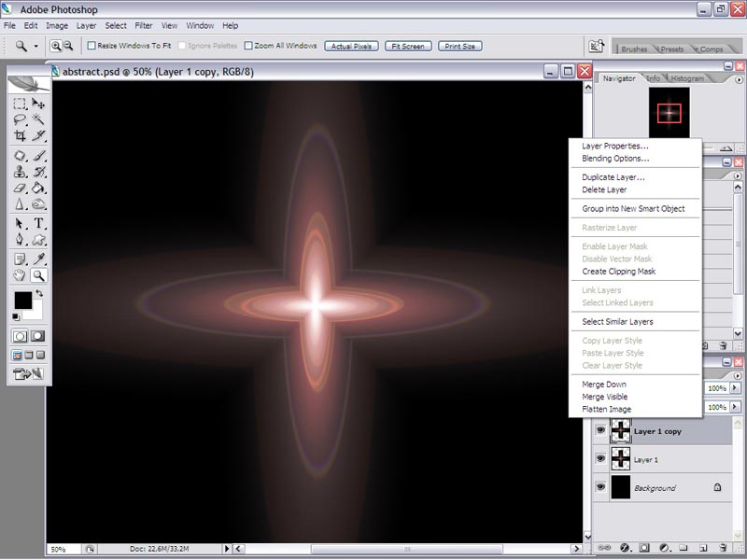Open the Zoom tool preset dropdown arrow
The height and width of the screenshot is (560, 747).
pyautogui.click(x=35, y=46)
